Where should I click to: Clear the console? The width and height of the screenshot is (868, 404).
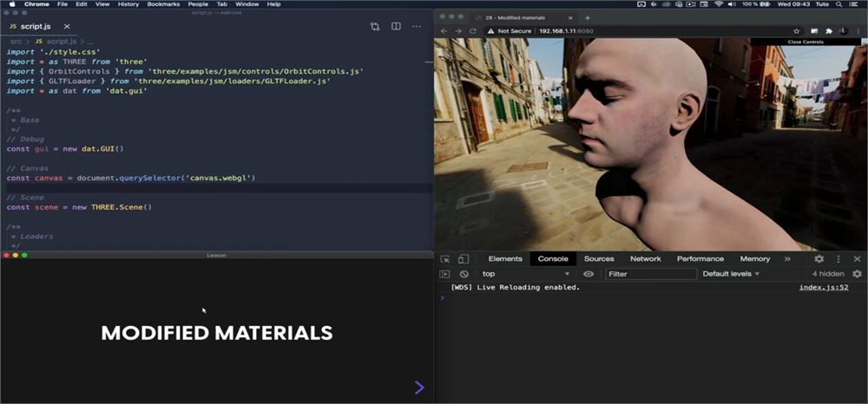click(x=464, y=274)
